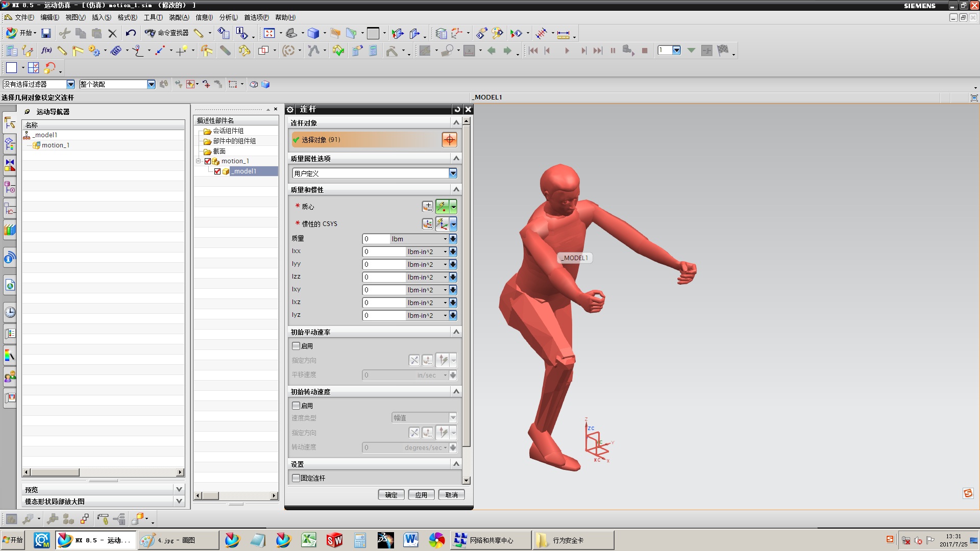Collapse motion_1 tree node
This screenshot has width=980, height=551.
point(199,161)
